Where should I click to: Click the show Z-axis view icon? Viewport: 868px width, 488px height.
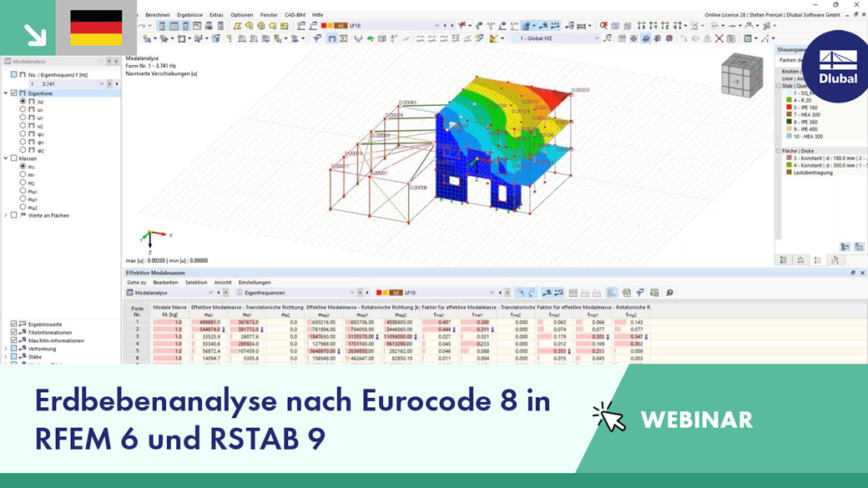[x=665, y=26]
